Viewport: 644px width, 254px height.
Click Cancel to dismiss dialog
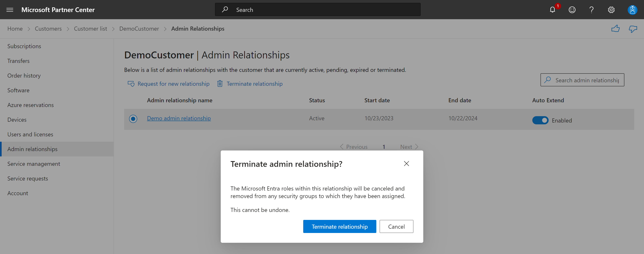tap(396, 226)
